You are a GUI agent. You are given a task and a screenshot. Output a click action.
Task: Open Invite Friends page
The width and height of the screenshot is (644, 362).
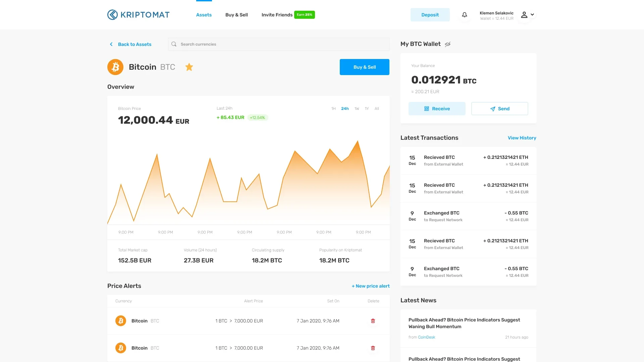point(277,15)
